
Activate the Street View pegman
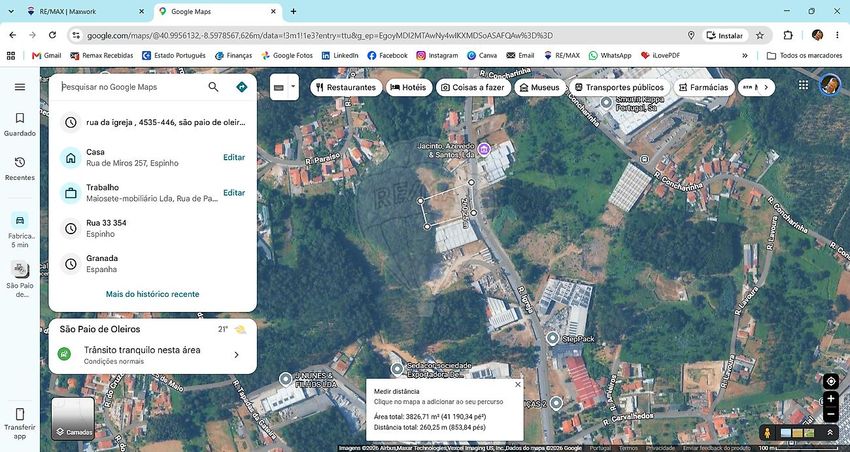pyautogui.click(x=767, y=433)
